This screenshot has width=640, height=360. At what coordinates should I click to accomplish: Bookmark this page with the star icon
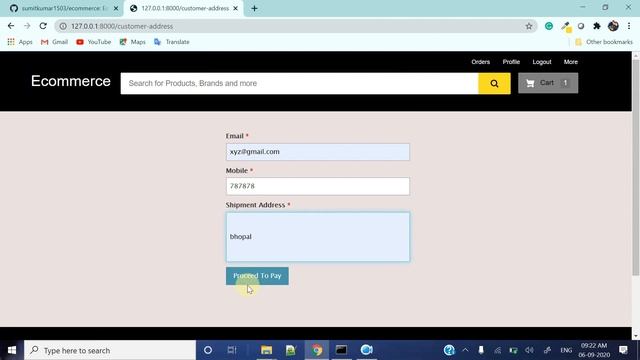coord(529,26)
